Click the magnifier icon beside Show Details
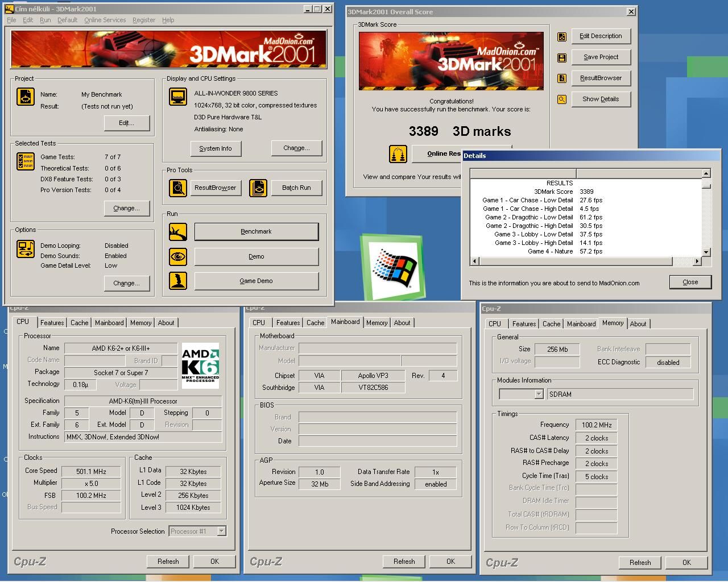This screenshot has height=582, width=728. pos(562,99)
